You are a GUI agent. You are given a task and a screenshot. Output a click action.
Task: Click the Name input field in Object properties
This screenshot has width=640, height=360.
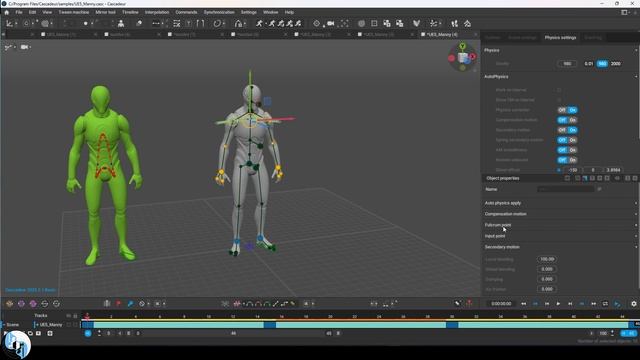pyautogui.click(x=566, y=189)
